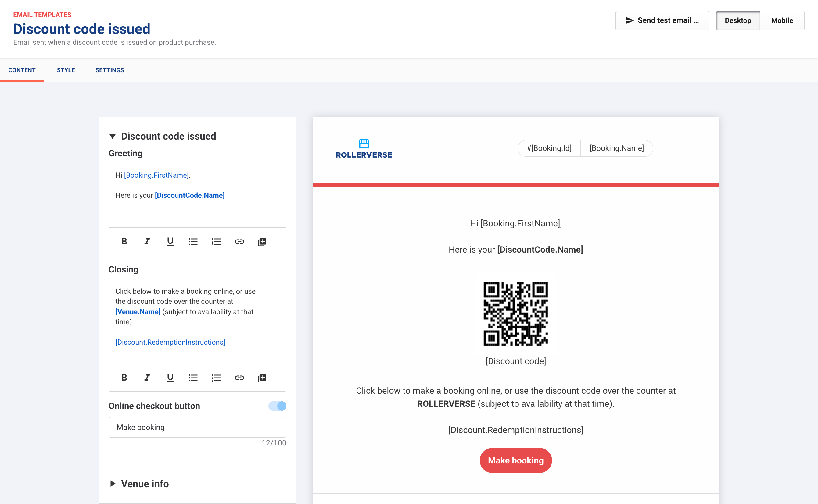This screenshot has height=504, width=818.
Task: Toggle bold in Closing editor toolbar
Action: click(x=124, y=378)
